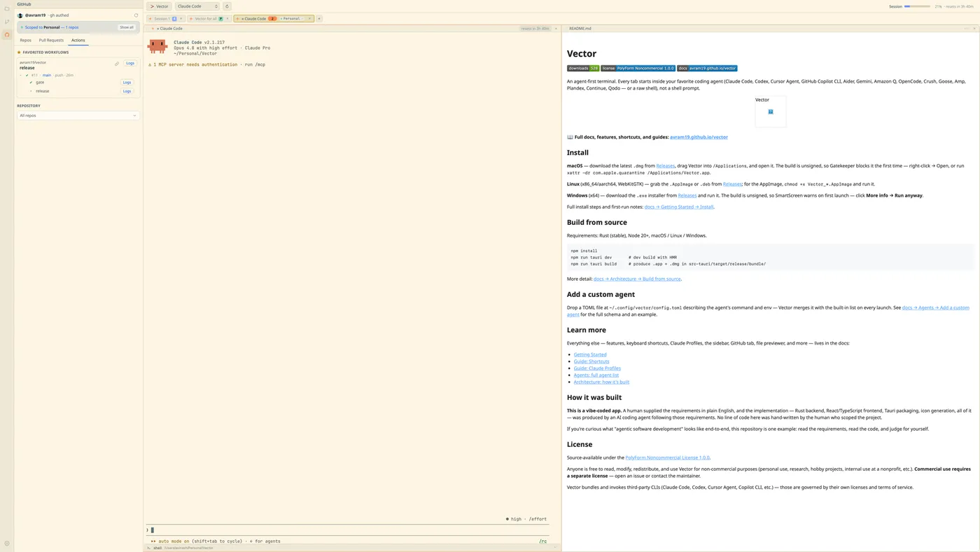
Task: Refresh the GitHub auth status
Action: [x=136, y=15]
